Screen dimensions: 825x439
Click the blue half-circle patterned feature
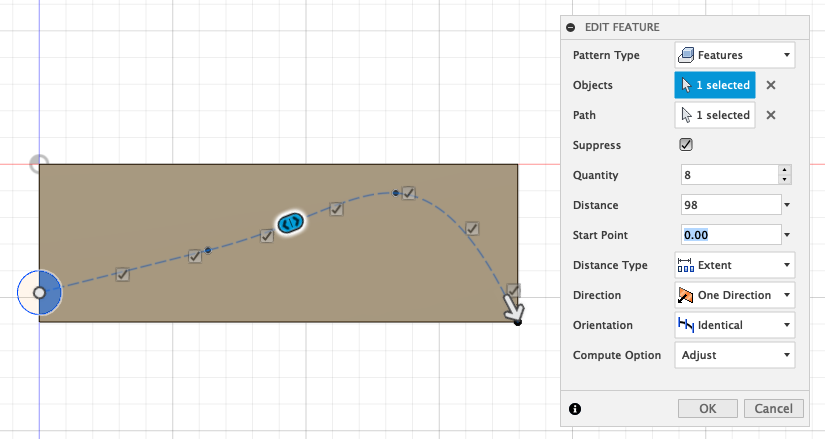click(x=51, y=293)
